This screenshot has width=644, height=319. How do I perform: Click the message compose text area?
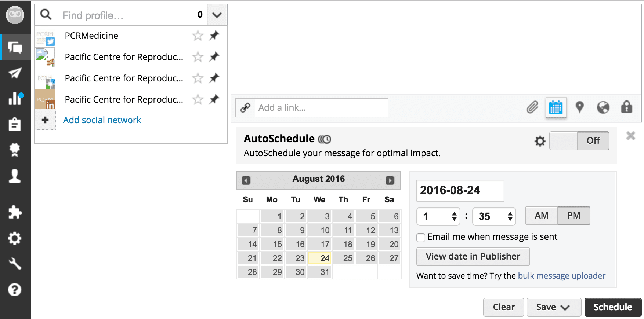pyautogui.click(x=436, y=49)
